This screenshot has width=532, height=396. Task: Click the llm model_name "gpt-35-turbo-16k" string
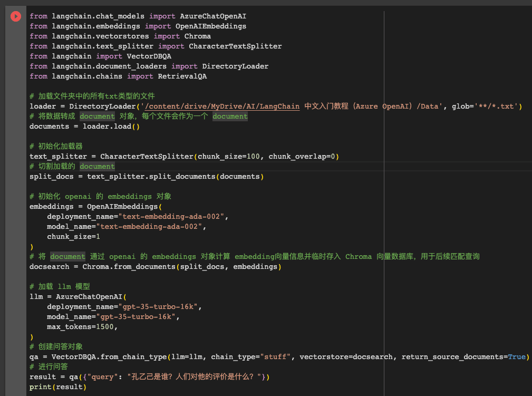point(136,316)
